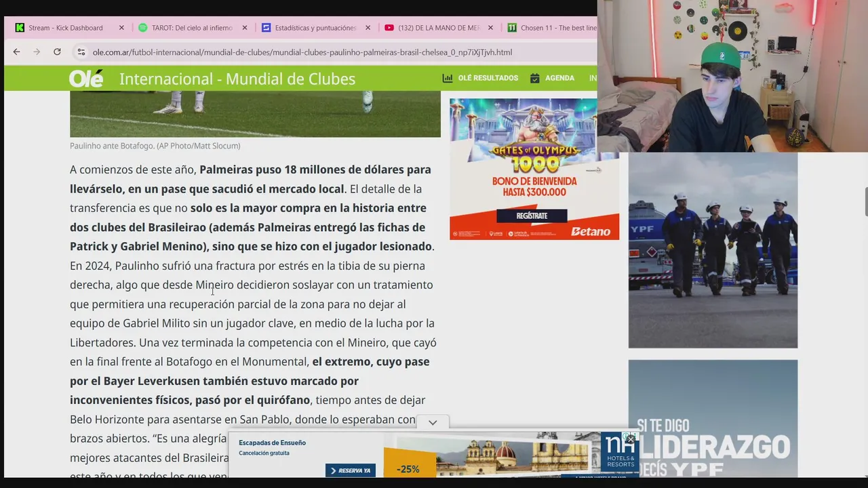Go back with the browser back arrow
The height and width of the screenshot is (488, 868).
16,52
